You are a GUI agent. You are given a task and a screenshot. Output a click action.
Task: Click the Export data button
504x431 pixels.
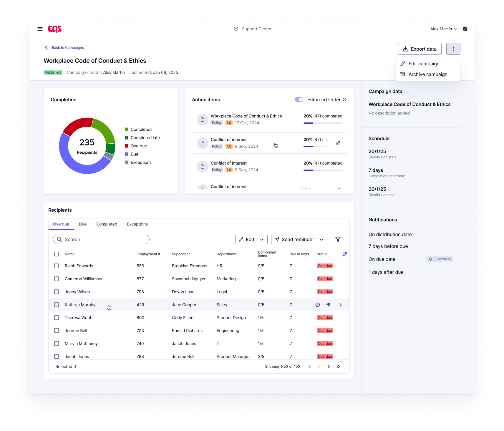(x=420, y=49)
